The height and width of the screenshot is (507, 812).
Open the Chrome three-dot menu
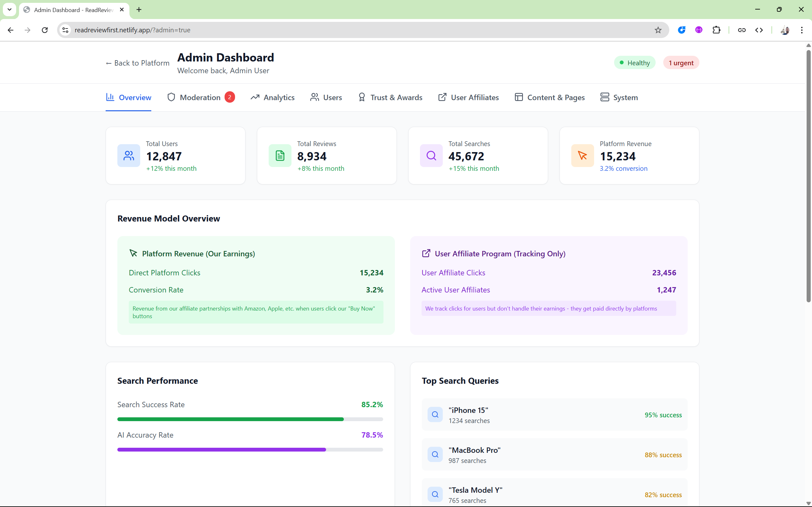(x=802, y=30)
